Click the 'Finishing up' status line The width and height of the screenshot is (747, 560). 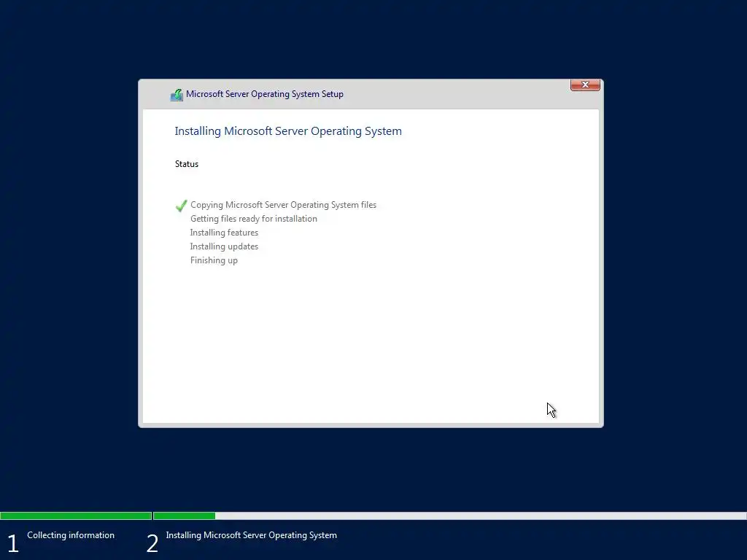[214, 260]
